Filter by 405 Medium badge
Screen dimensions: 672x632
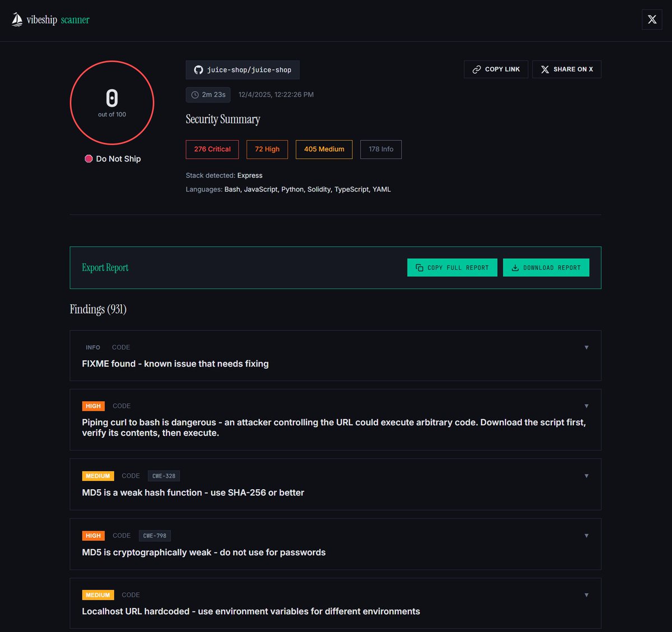324,150
